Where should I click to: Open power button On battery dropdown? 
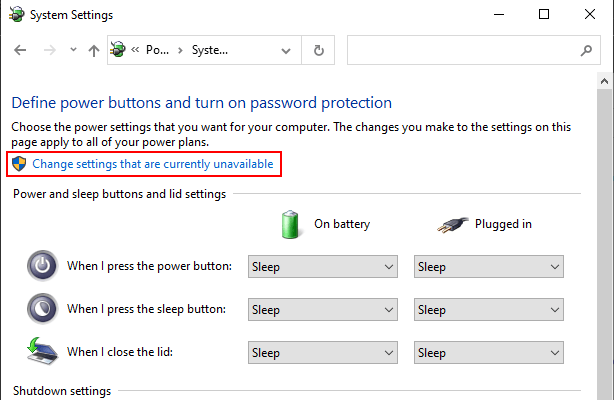coord(323,267)
